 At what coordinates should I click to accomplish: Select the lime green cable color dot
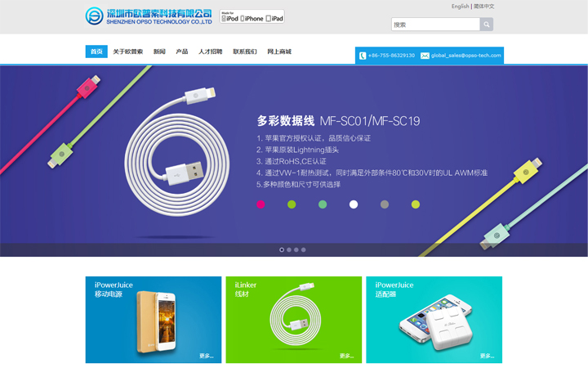(292, 204)
